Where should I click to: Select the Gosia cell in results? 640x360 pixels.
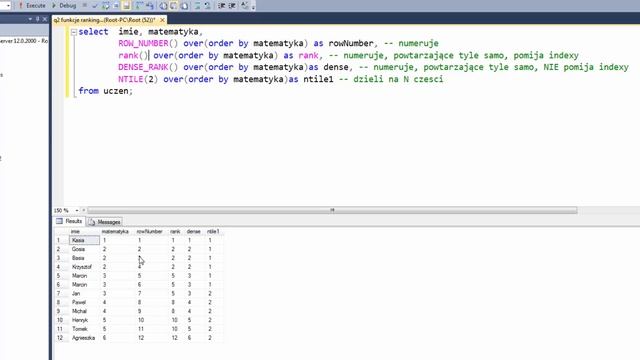(84, 249)
